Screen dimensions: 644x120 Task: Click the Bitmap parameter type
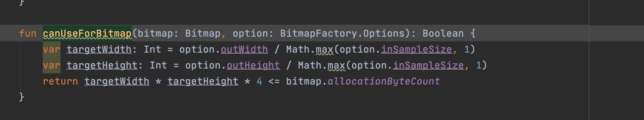coord(203,33)
